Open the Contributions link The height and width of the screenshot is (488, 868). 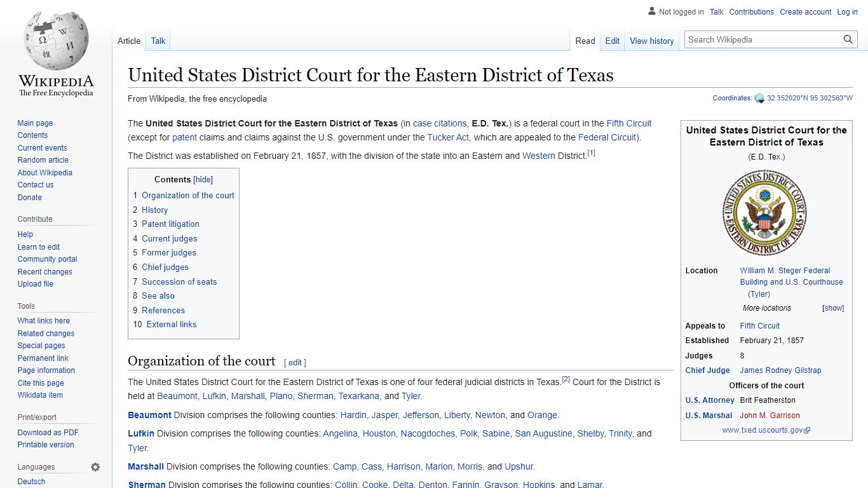pos(752,12)
